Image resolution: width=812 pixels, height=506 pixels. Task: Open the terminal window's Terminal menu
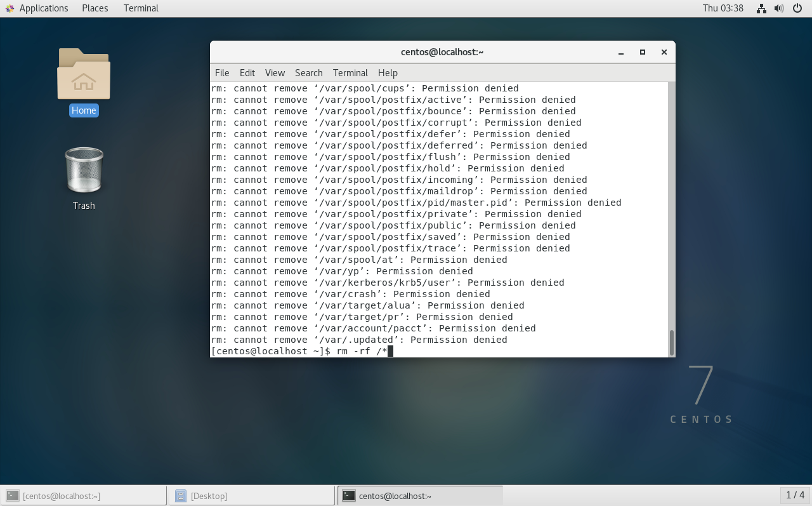(x=350, y=73)
